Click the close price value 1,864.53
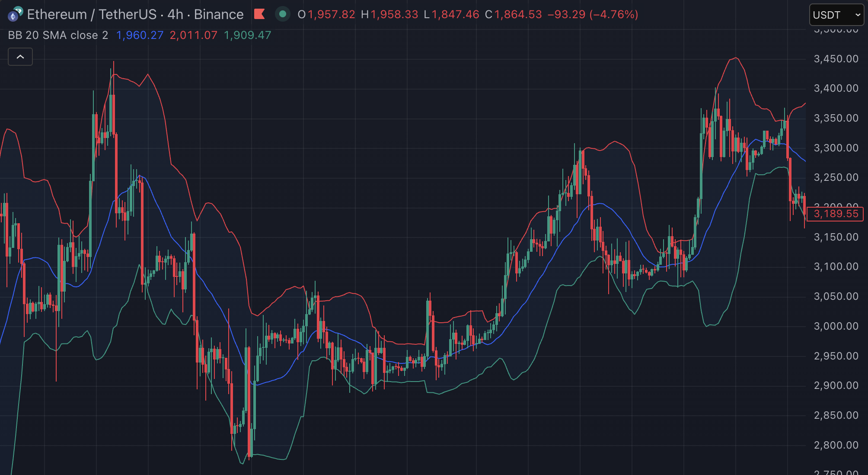The height and width of the screenshot is (475, 868). click(518, 14)
